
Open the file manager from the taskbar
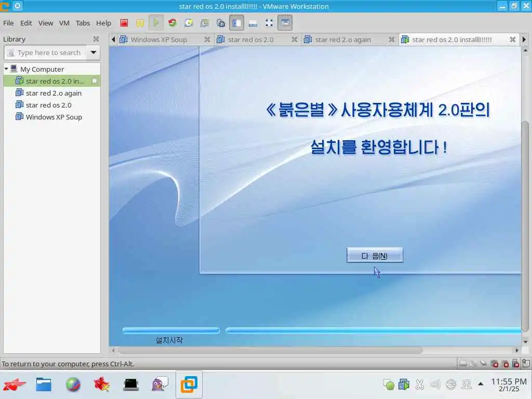44,385
